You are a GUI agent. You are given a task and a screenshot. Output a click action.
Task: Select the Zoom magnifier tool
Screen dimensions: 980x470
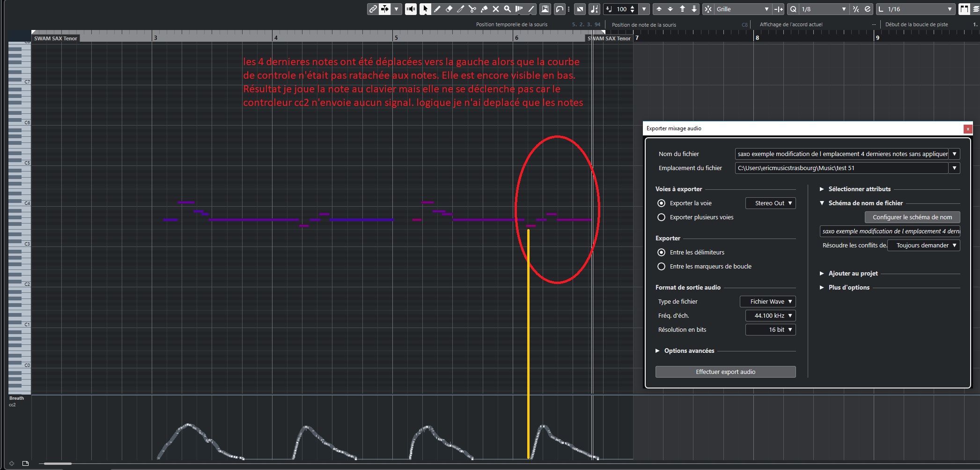coord(507,9)
